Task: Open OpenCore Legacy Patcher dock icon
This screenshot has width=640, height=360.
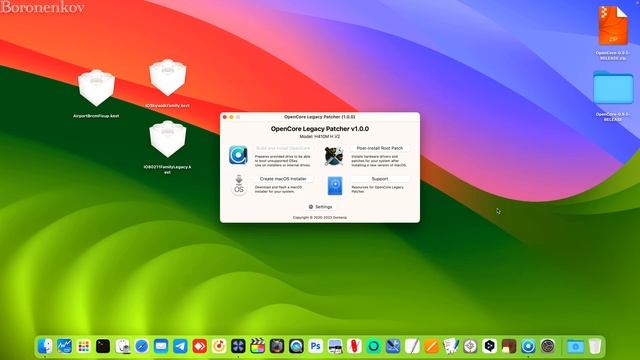Action: click(x=528, y=346)
